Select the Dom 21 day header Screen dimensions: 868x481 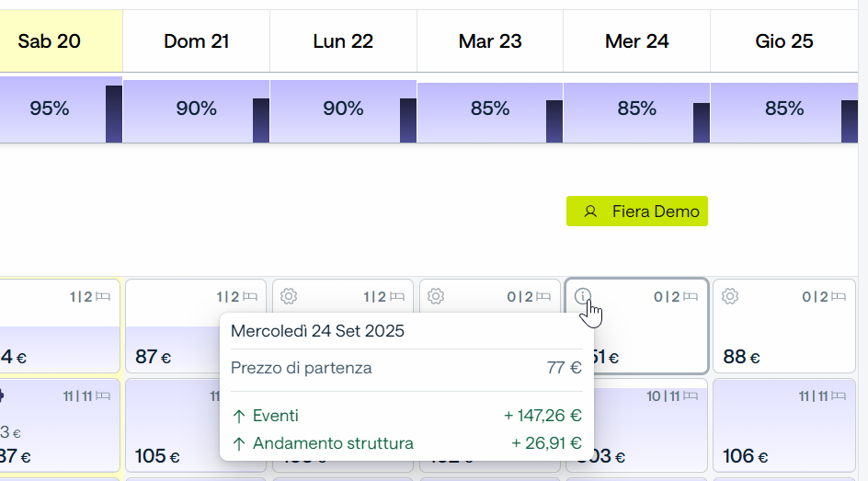(x=196, y=41)
